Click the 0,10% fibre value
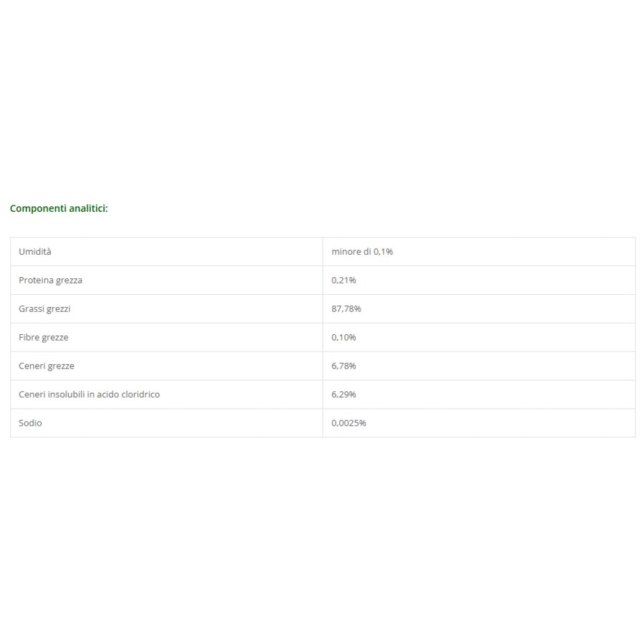 pos(343,337)
